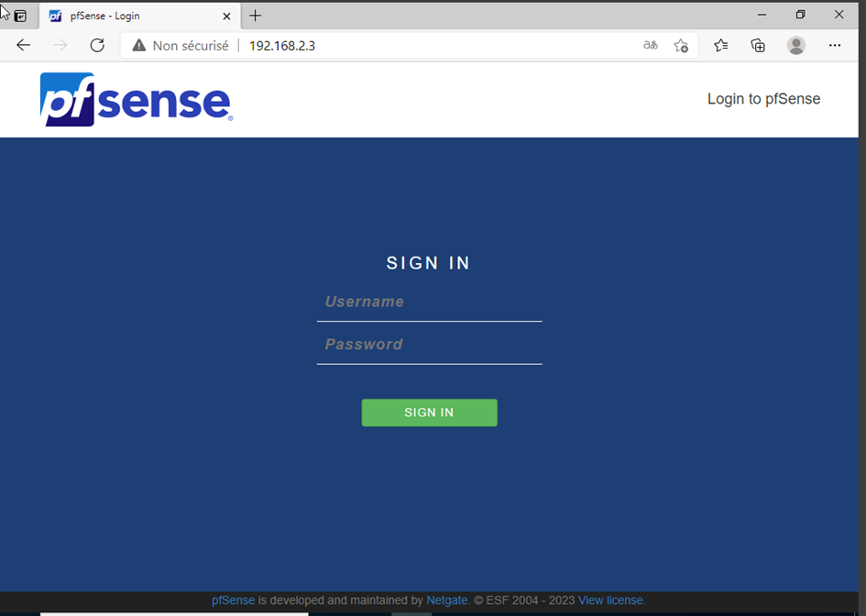Image resolution: width=866 pixels, height=616 pixels.
Task: Open the favorites list
Action: coord(720,45)
